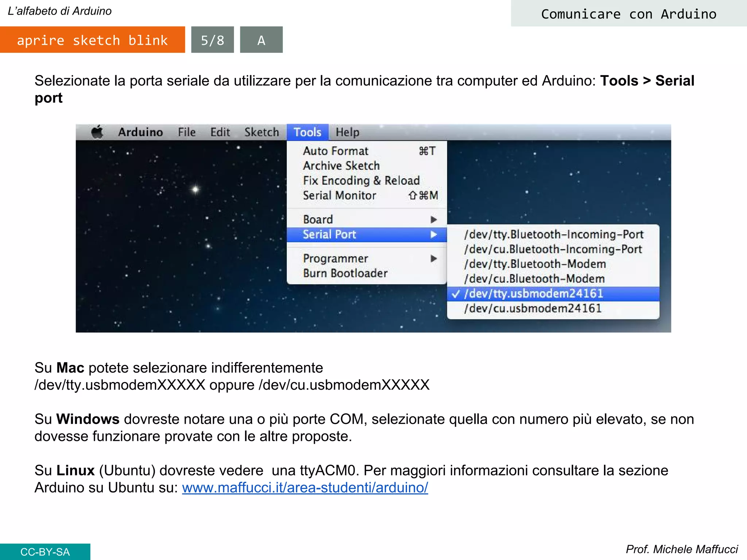The height and width of the screenshot is (560, 747).
Task: Click the orange 'aprire sketch blink' label
Action: 92,40
